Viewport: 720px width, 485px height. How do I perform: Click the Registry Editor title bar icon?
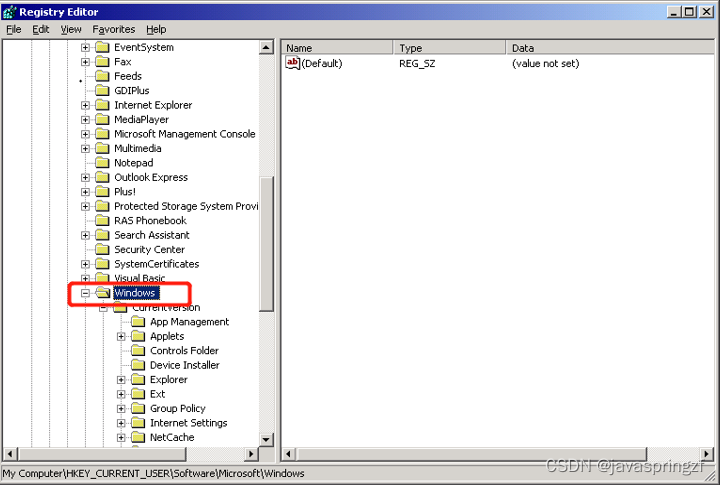pyautogui.click(x=9, y=11)
